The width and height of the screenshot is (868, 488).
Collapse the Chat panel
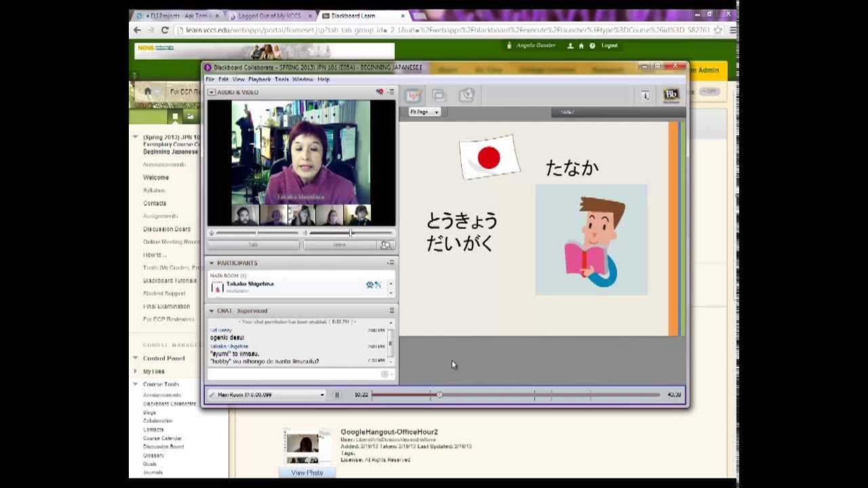(212, 310)
